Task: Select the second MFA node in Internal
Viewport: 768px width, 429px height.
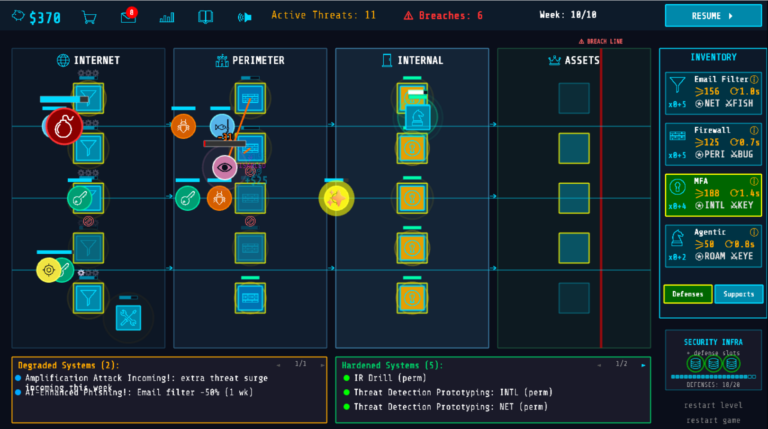Action: point(412,148)
